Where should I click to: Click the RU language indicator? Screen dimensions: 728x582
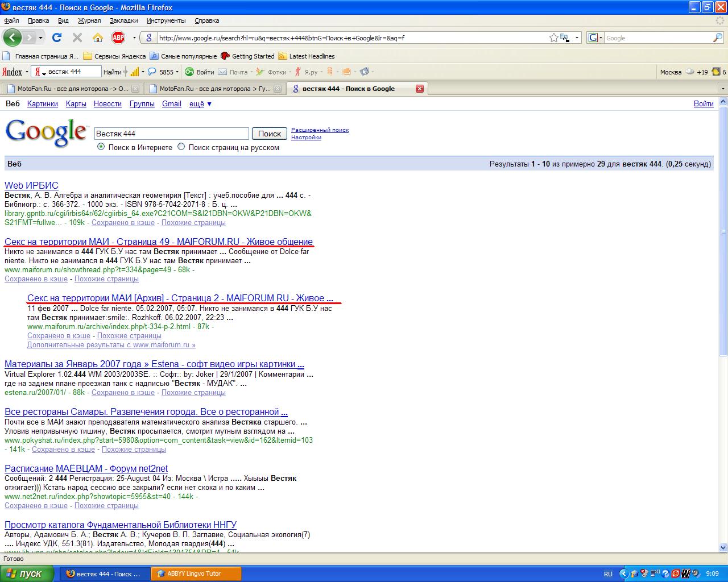point(608,573)
